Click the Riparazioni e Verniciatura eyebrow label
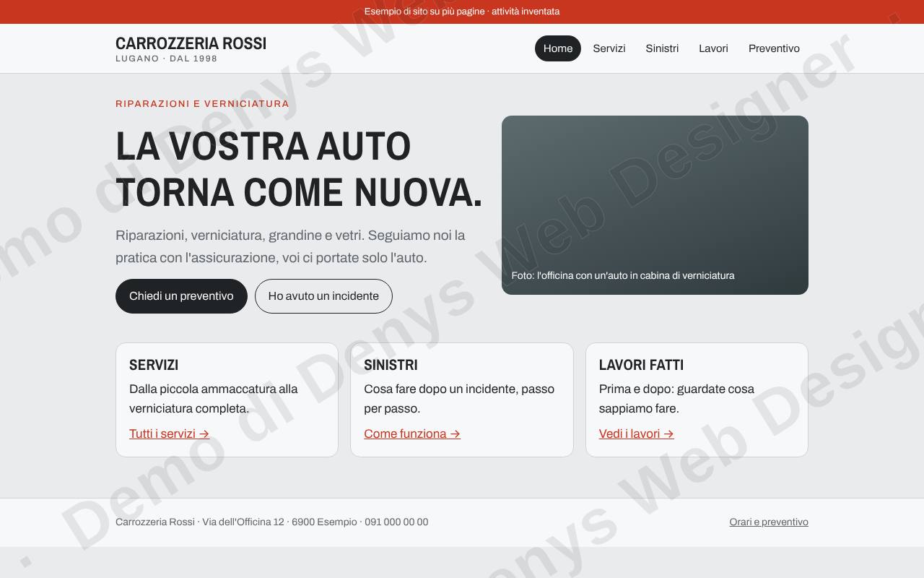 pyautogui.click(x=202, y=103)
